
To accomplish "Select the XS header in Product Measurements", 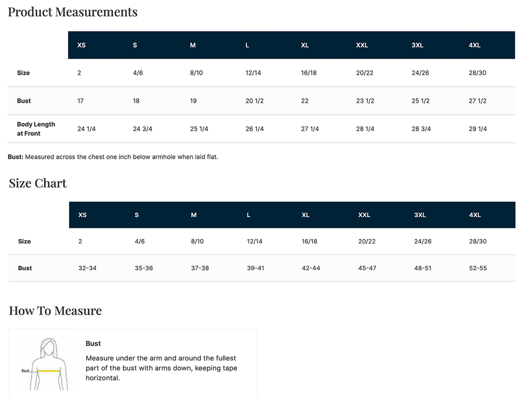I will coord(82,45).
